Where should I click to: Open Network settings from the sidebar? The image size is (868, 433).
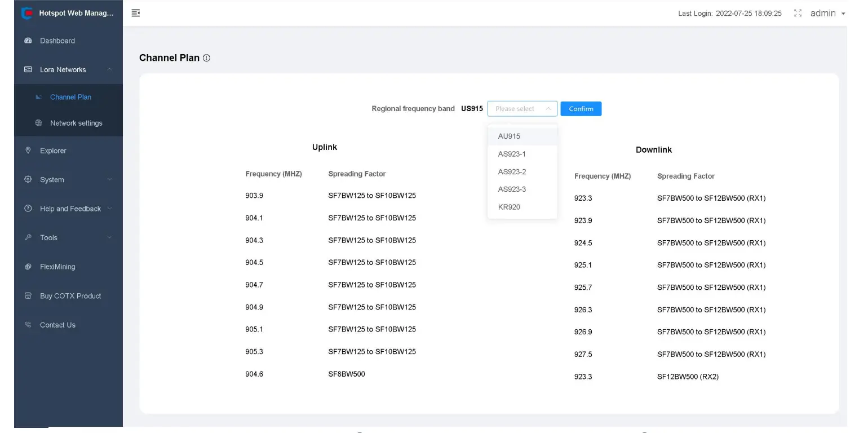pos(76,123)
